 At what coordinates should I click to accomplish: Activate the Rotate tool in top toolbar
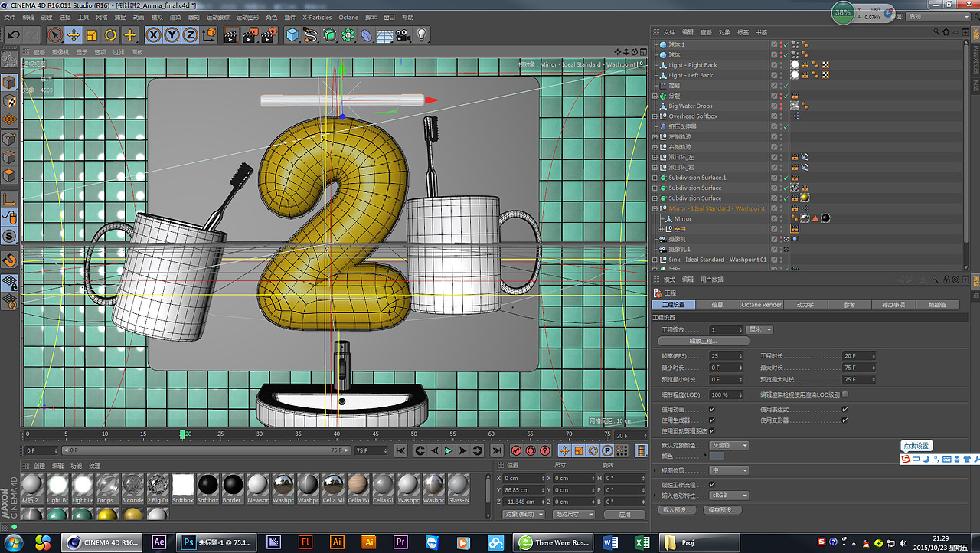111,34
